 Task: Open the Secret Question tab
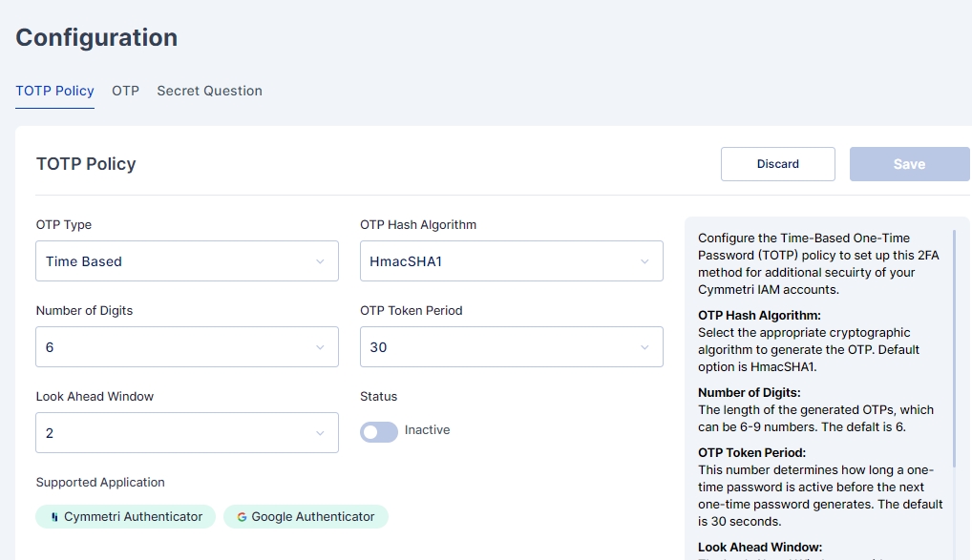[x=209, y=91]
